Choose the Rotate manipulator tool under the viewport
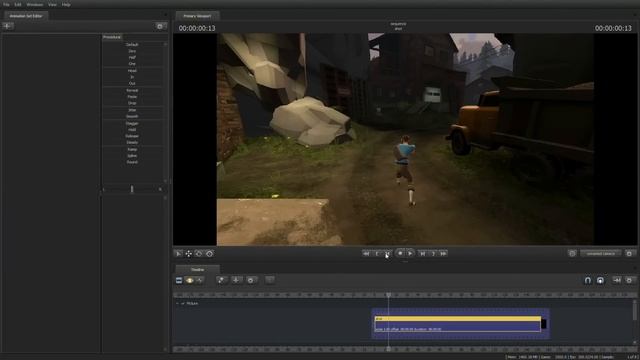 199,254
